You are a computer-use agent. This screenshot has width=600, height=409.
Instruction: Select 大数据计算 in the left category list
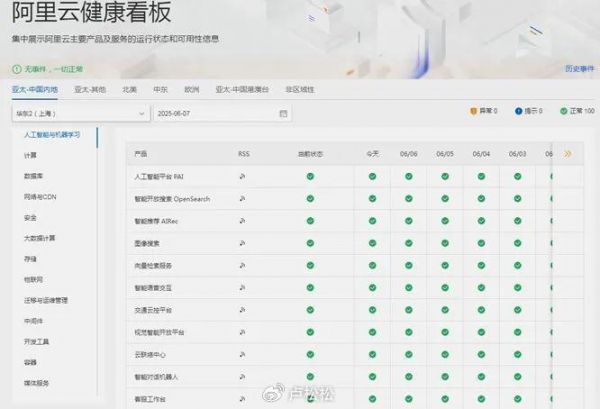point(40,238)
